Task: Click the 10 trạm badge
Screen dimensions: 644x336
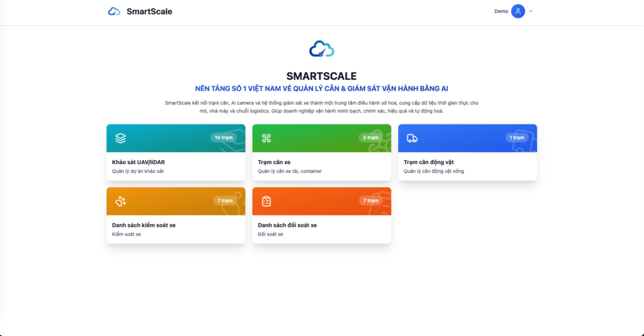Action: click(x=223, y=138)
